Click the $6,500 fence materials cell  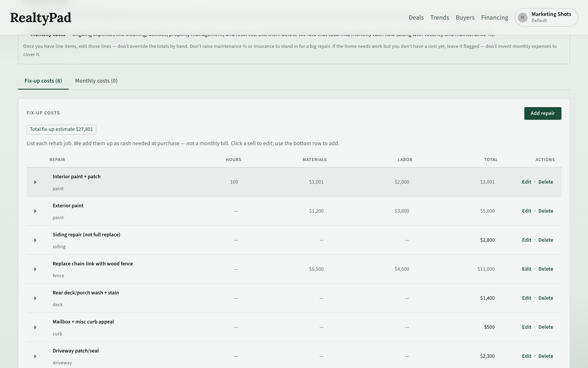pos(316,269)
